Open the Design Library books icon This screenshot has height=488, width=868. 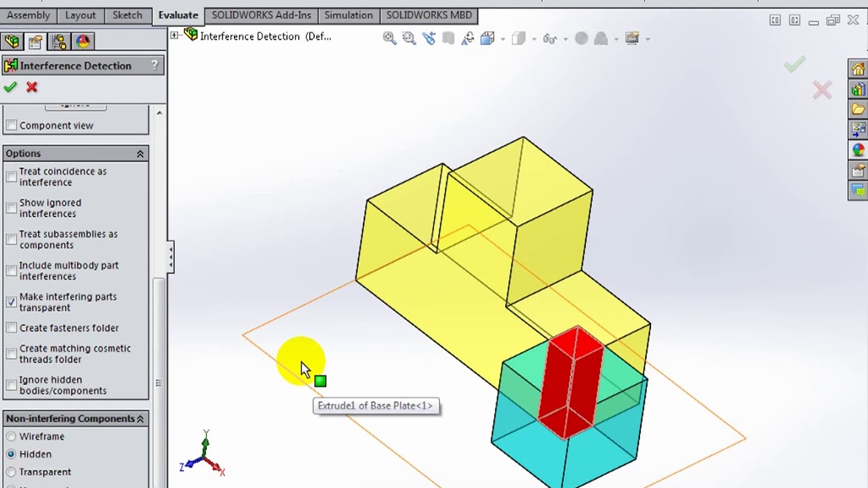pyautogui.click(x=858, y=89)
